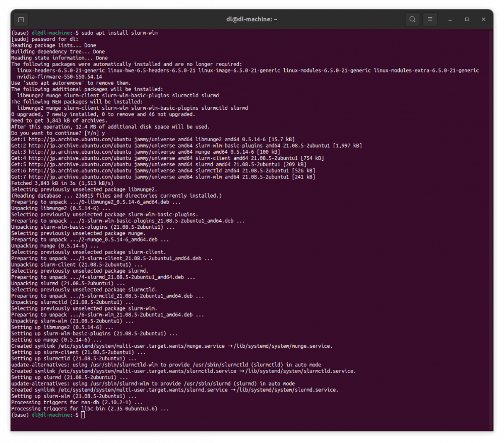The image size is (504, 443).
Task: Click the 'Get:6' slurmctld download line
Action: pyautogui.click(x=163, y=171)
